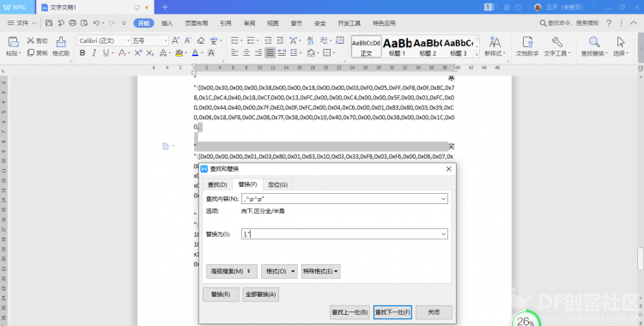Click the Save icon in quick toolbar

[x=49, y=23]
